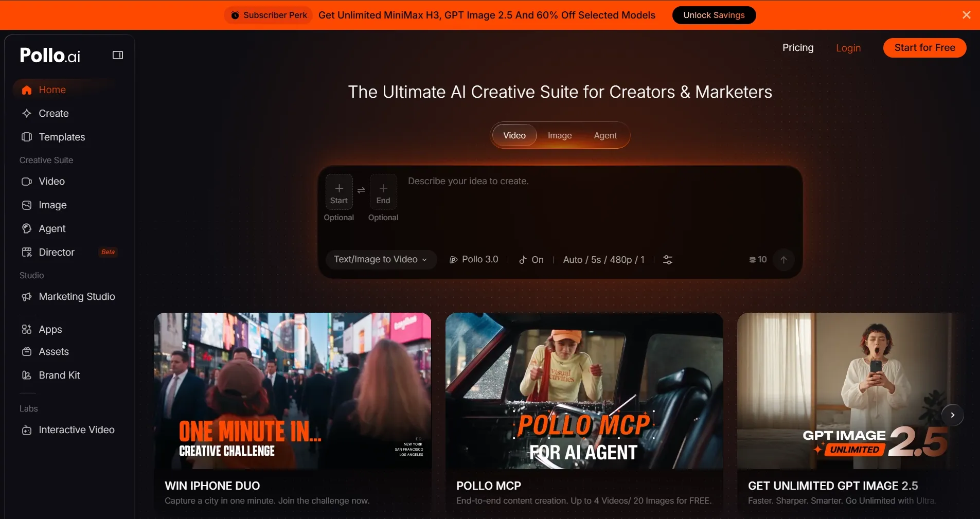Viewport: 980px width, 519px height.
Task: Open the Assets section
Action: tap(69, 351)
